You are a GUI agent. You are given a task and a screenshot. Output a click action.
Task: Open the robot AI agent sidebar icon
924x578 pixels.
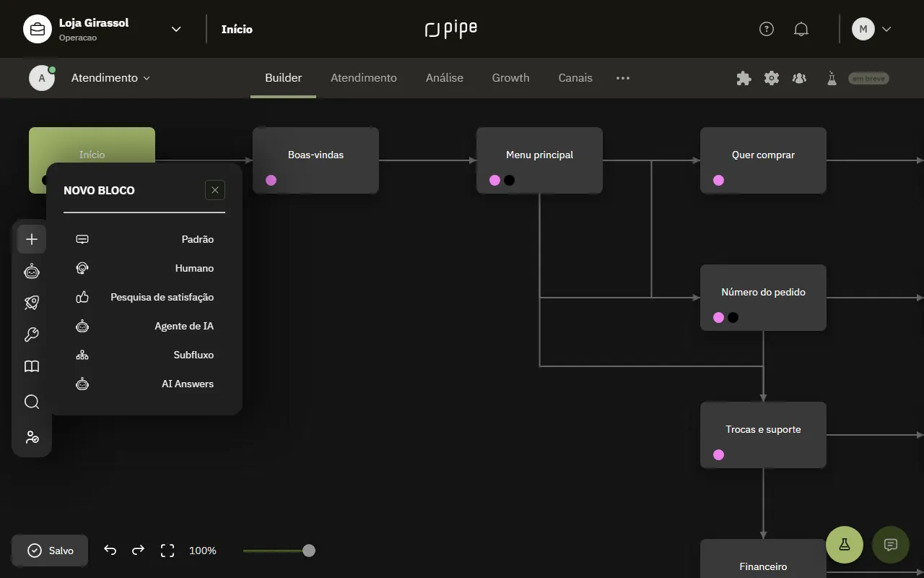pyautogui.click(x=32, y=271)
